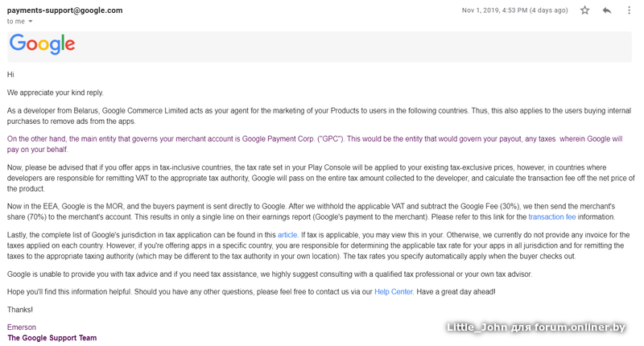The image size is (644, 346).
Task: Expand recipient details arrow next to 'to me'
Action: tap(31, 22)
